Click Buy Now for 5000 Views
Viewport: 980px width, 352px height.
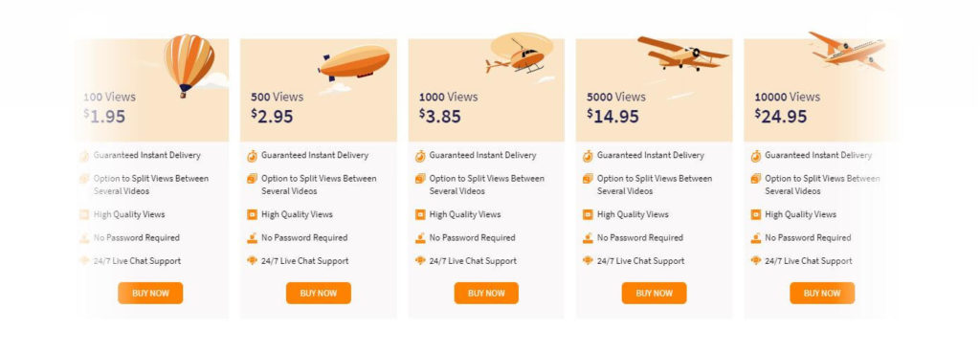click(654, 293)
